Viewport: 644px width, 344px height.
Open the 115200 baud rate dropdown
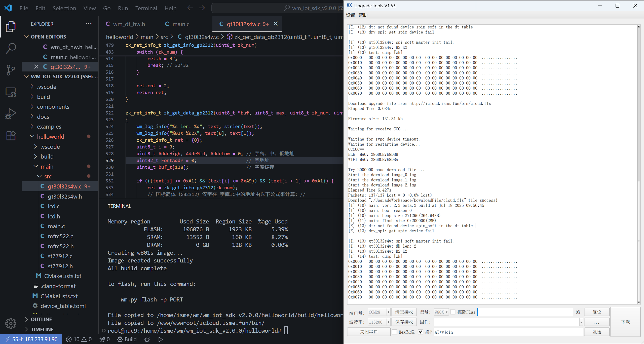[x=379, y=322]
